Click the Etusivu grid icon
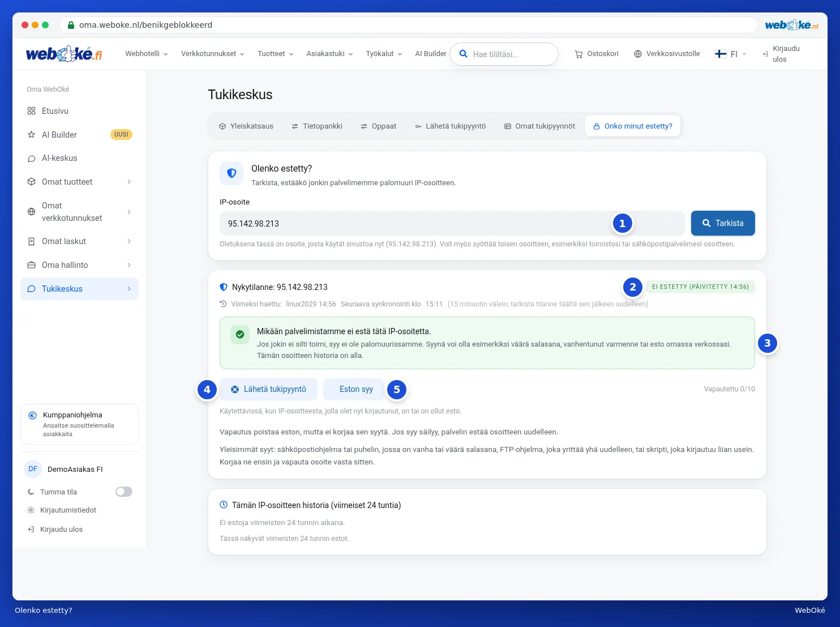Viewport: 840px width, 627px height. [x=32, y=111]
